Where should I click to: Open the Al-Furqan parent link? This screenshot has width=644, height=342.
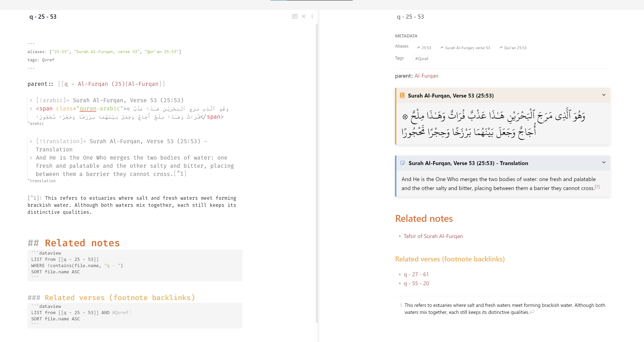click(x=426, y=76)
